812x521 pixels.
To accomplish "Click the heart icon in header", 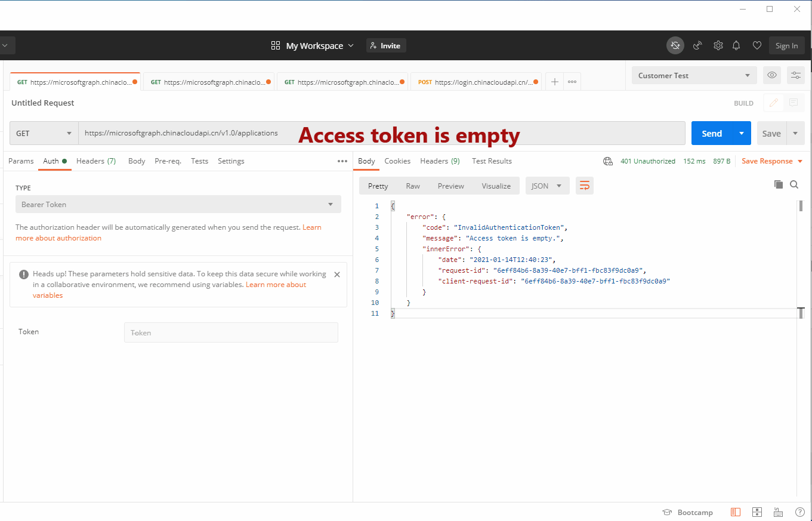I will (x=757, y=45).
